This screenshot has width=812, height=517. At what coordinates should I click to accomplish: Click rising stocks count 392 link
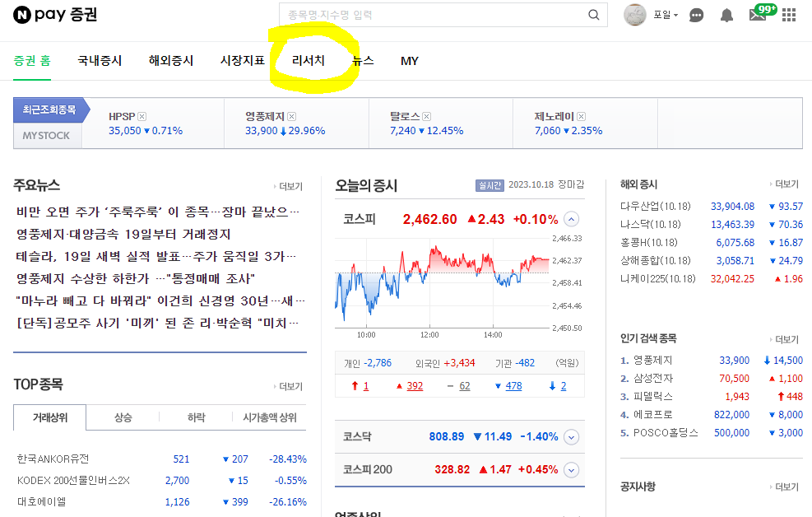tap(415, 386)
